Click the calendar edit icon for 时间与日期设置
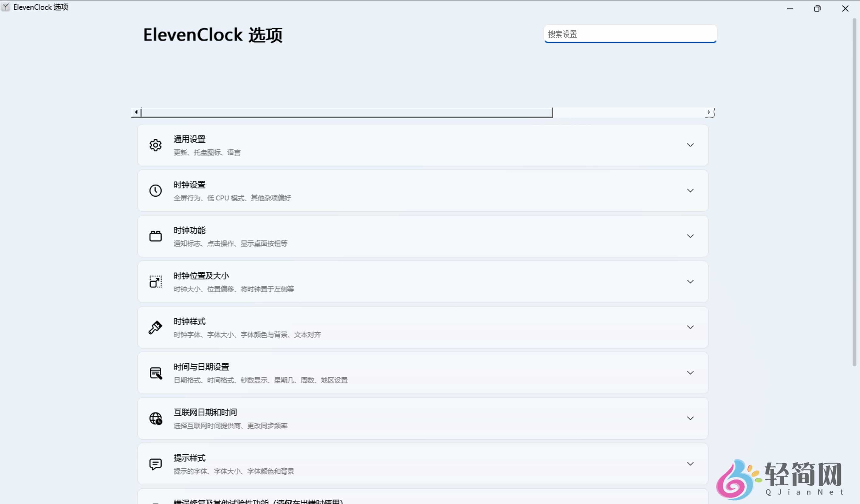 [156, 373]
